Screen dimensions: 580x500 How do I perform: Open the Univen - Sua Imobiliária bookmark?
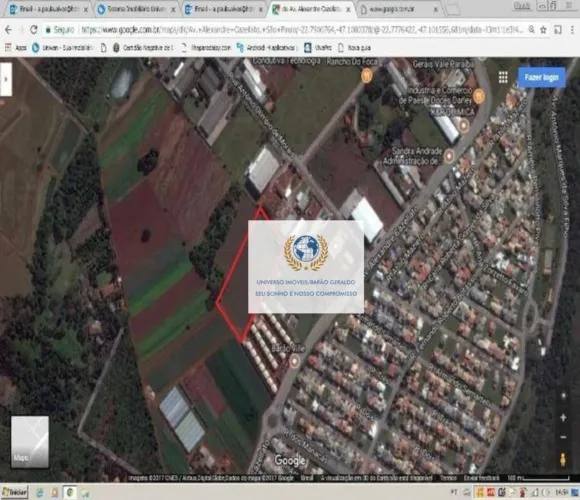coord(63,48)
